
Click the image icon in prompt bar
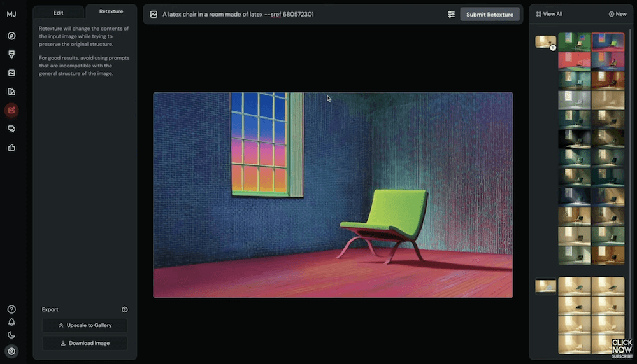154,14
